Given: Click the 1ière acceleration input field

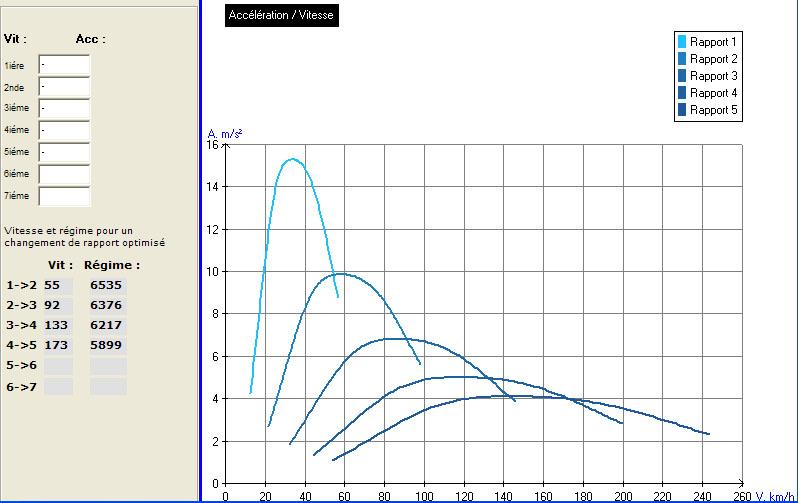Looking at the screenshot, I should click(64, 65).
